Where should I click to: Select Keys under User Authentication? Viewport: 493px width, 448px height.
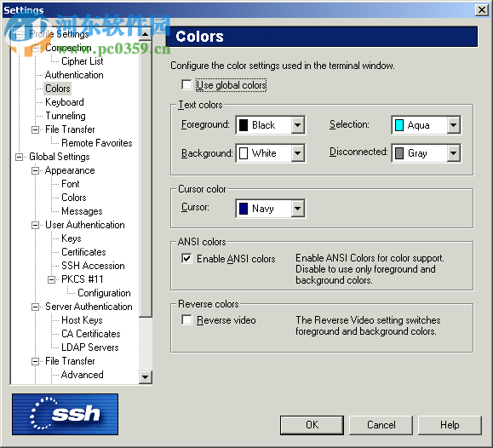(72, 238)
